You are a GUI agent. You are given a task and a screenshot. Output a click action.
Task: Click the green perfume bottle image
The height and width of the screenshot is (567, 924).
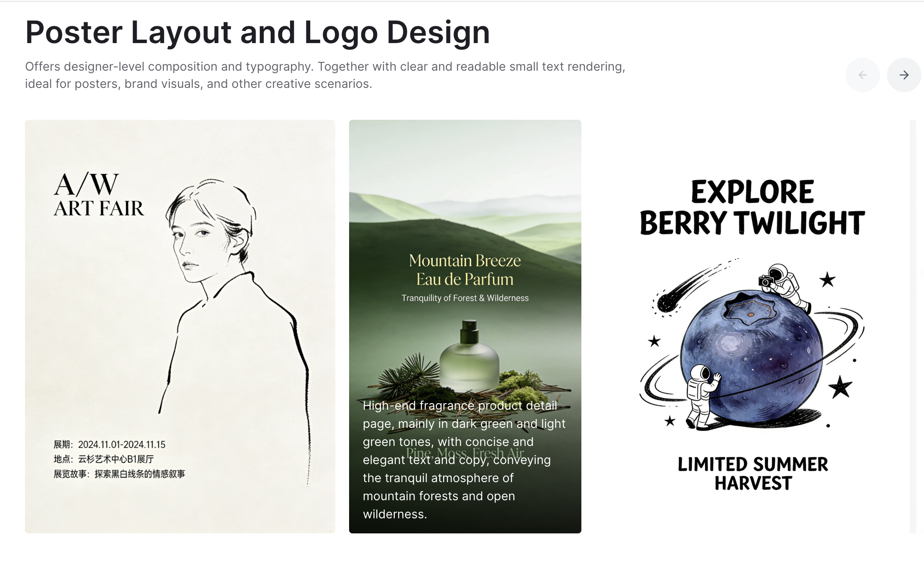(x=469, y=355)
